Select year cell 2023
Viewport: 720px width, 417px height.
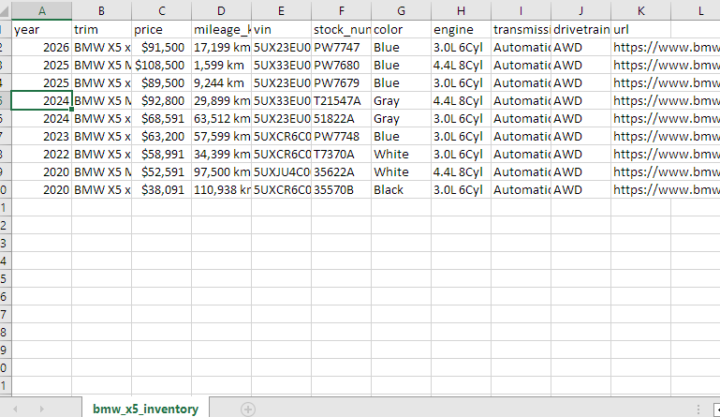click(x=42, y=136)
